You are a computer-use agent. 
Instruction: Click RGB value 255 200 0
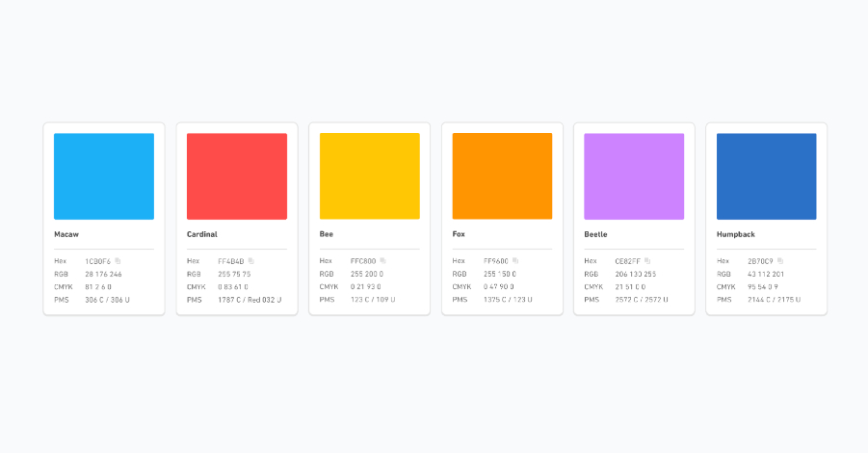tap(367, 274)
